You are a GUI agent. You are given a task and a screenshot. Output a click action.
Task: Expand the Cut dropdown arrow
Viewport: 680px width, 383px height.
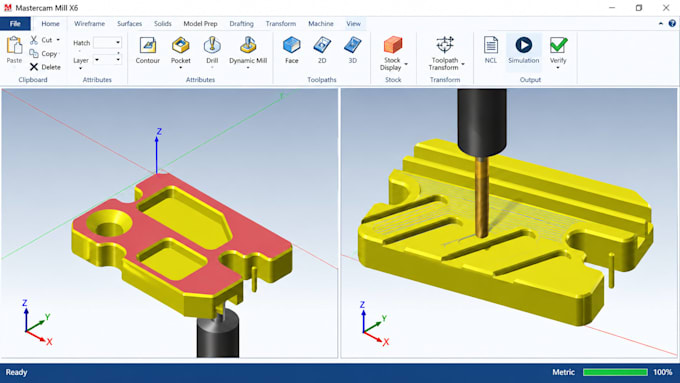point(58,40)
